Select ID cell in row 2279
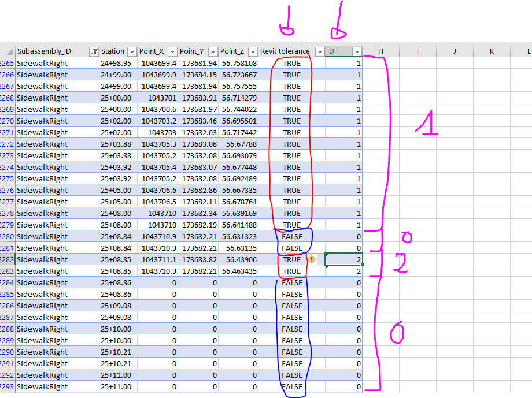Screen dimensions: 532x398 point(343,225)
